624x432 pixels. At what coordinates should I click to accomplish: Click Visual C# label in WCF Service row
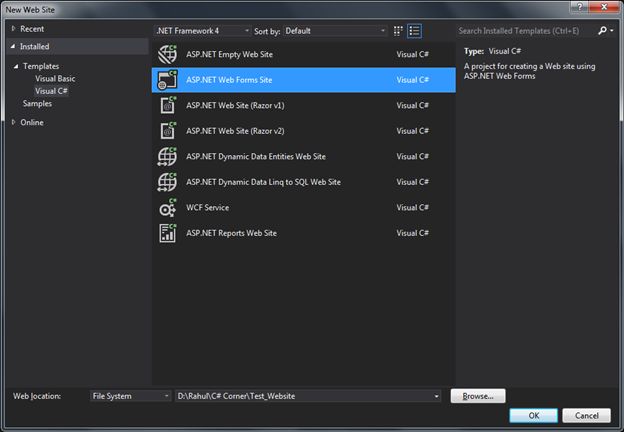(412, 207)
